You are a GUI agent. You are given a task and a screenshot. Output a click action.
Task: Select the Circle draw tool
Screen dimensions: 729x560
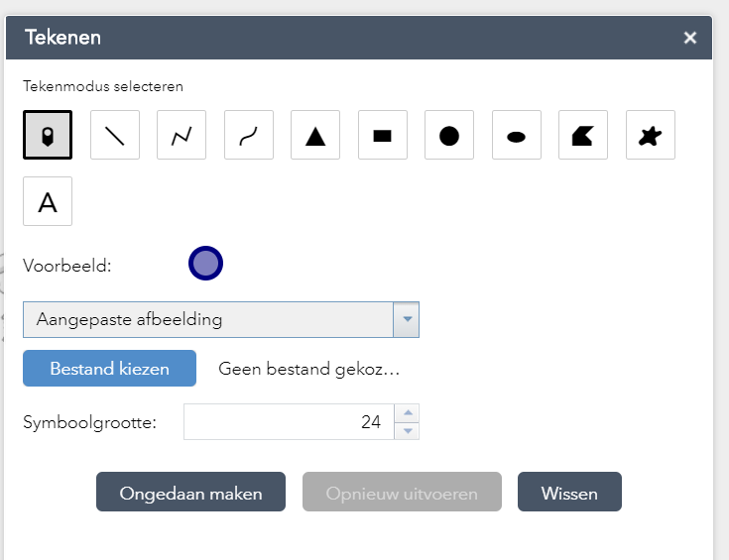pyautogui.click(x=449, y=135)
